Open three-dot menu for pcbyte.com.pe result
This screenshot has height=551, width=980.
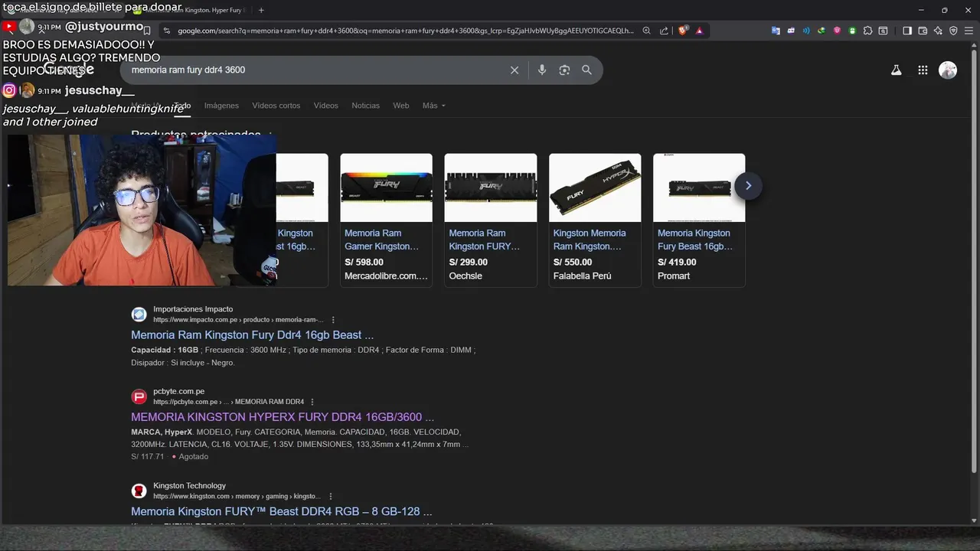point(312,402)
